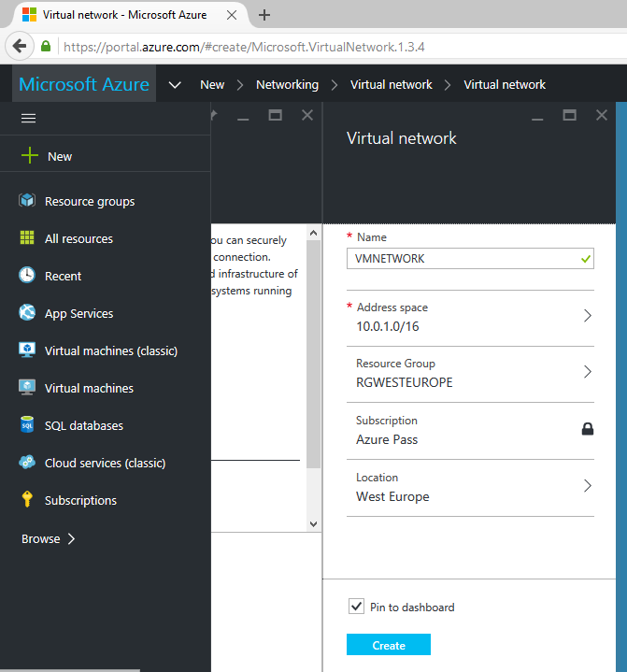The image size is (627, 672).
Task: Click the Virtual machines (classic) monitor icon
Action: pyautogui.click(x=27, y=350)
